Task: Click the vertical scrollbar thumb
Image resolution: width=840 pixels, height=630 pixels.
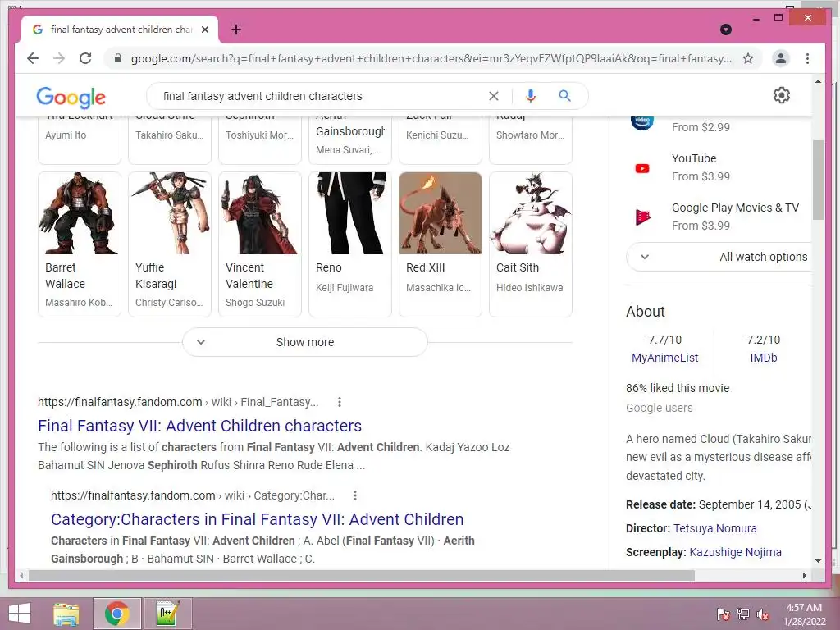Action: point(818,180)
